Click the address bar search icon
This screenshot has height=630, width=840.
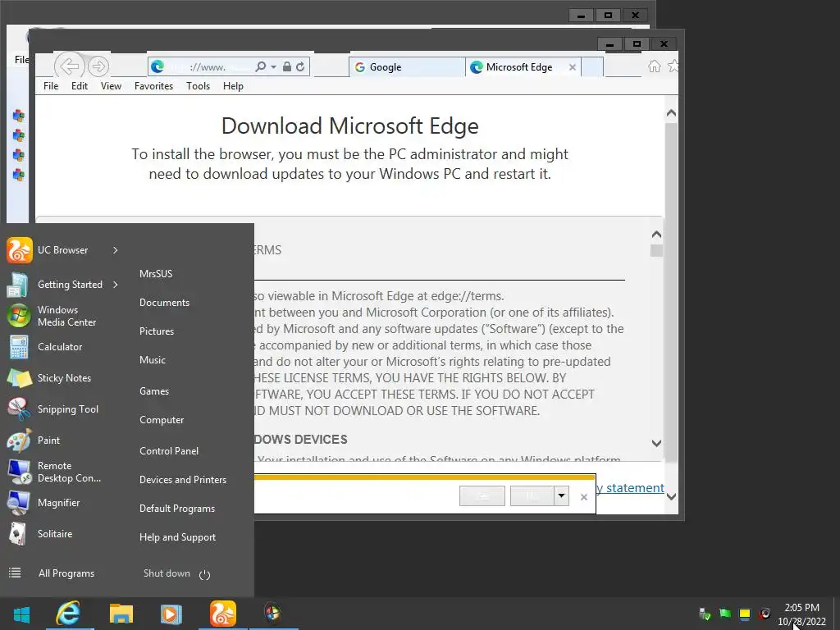pos(261,67)
